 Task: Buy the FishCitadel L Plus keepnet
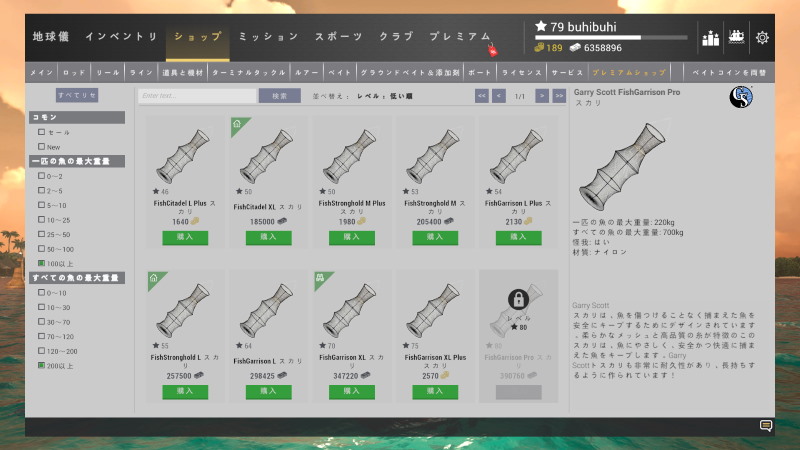pyautogui.click(x=185, y=237)
